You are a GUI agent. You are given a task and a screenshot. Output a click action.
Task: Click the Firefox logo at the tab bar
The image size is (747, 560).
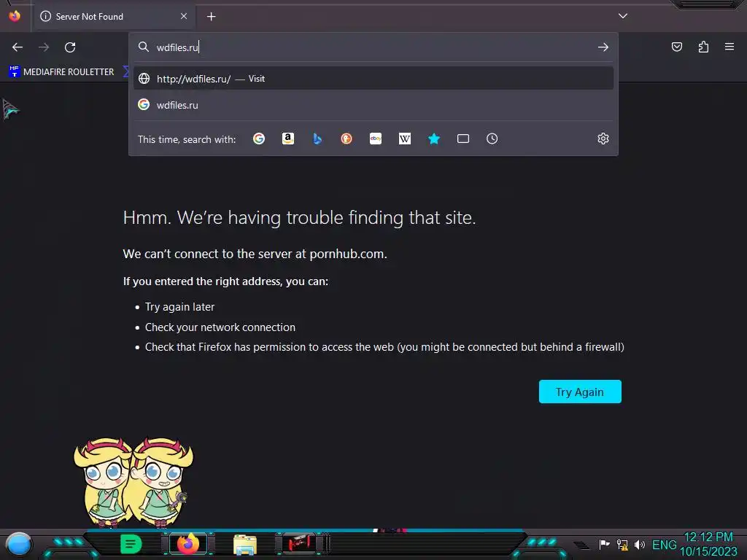(15, 16)
